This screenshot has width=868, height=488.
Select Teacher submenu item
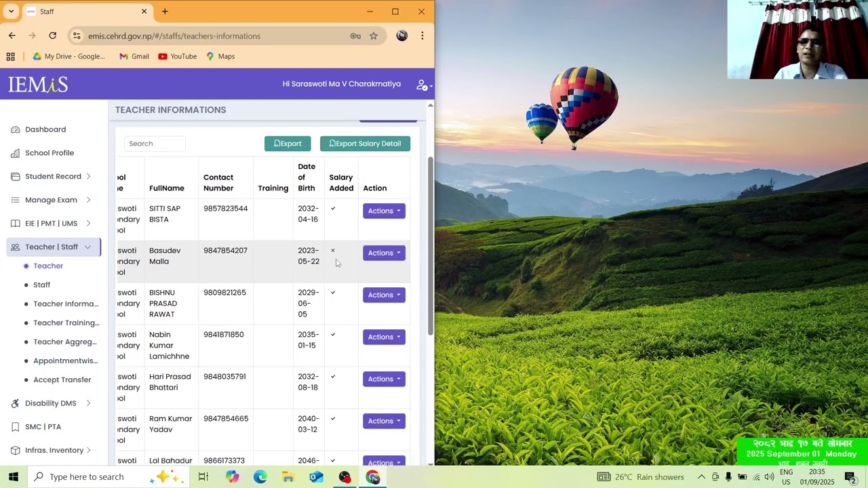48,266
